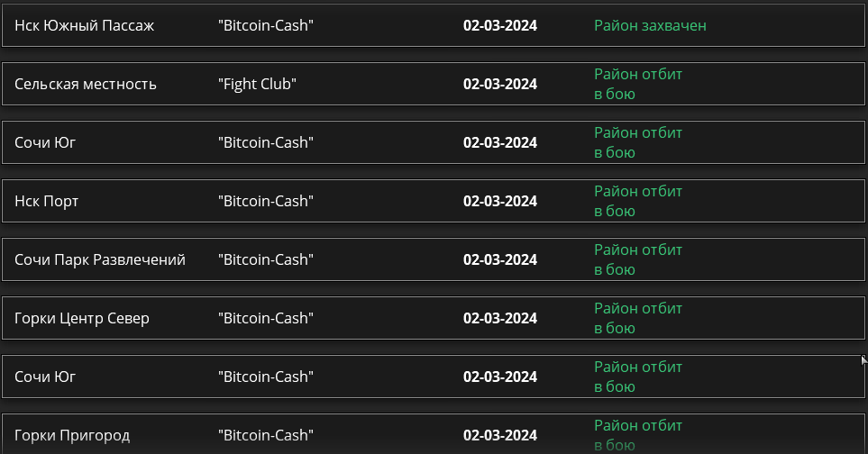Viewport: 868px width, 454px height.
Task: Click the Сельская местность district name
Action: pyautogui.click(x=86, y=84)
